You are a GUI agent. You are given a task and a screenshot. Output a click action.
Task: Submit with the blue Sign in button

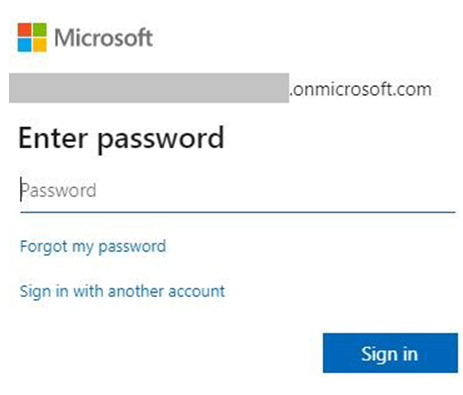390,353
